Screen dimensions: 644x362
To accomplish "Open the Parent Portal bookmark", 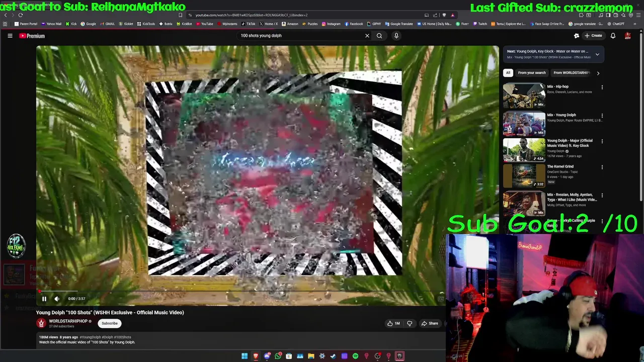I will point(26,24).
